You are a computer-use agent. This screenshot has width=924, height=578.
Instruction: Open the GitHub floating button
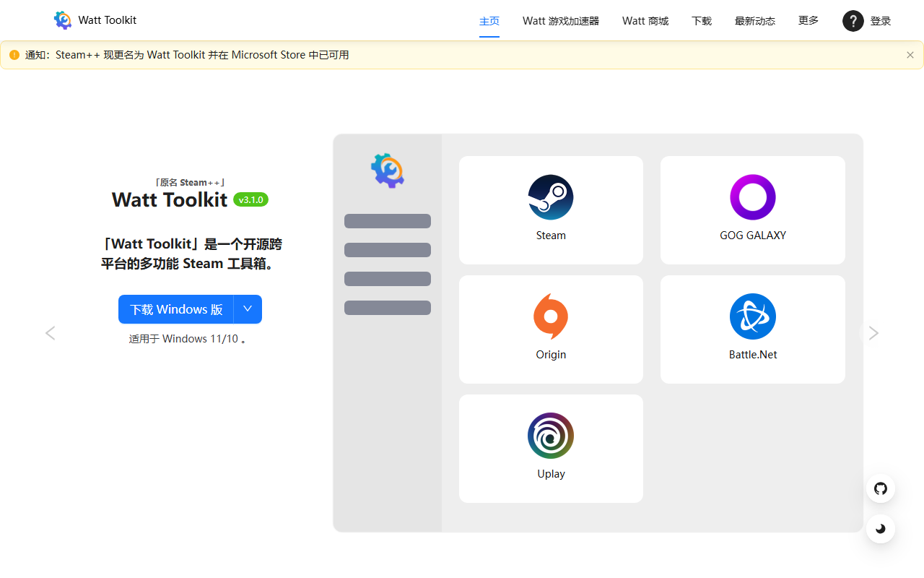881,488
